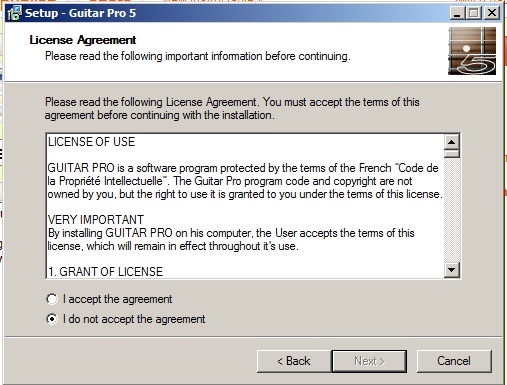Click the "1. GRANT OF LICENSE" line

(x=105, y=272)
